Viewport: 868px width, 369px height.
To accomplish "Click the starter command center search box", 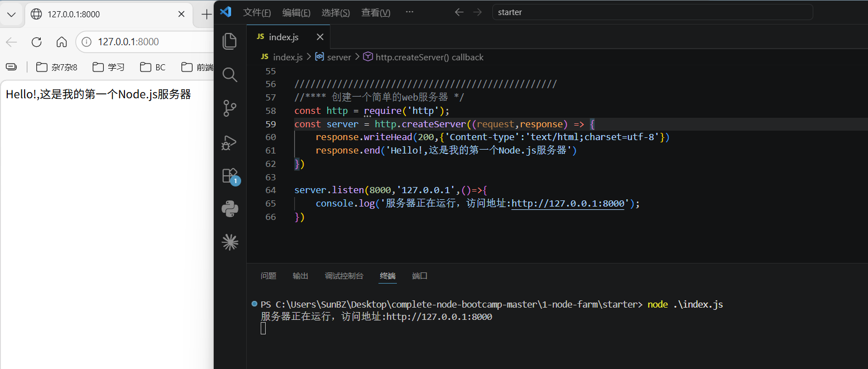I will pos(653,12).
